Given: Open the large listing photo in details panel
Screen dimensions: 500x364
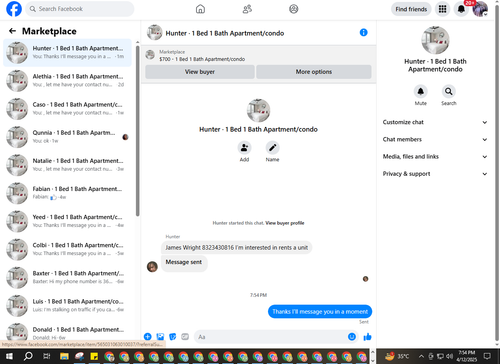Looking at the screenshot, I should (435, 40).
